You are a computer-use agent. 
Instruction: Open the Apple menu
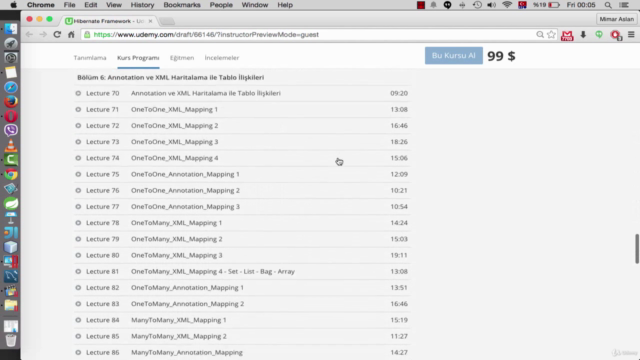point(13,5)
